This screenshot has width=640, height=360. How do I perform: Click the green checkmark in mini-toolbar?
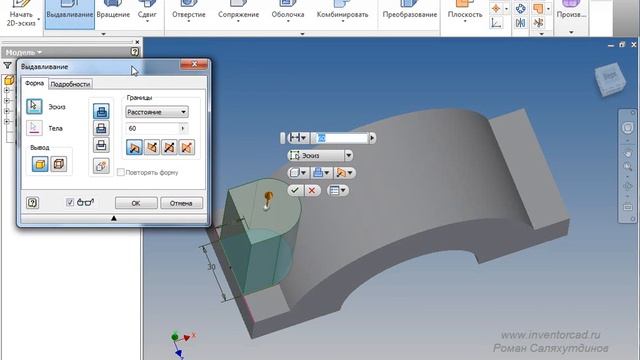[x=295, y=190]
